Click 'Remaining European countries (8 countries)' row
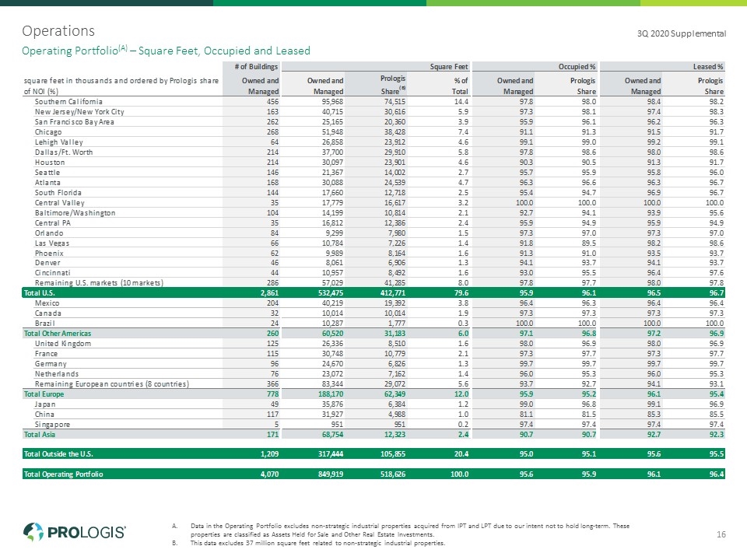Screen dimensions: 747x560 (373, 383)
